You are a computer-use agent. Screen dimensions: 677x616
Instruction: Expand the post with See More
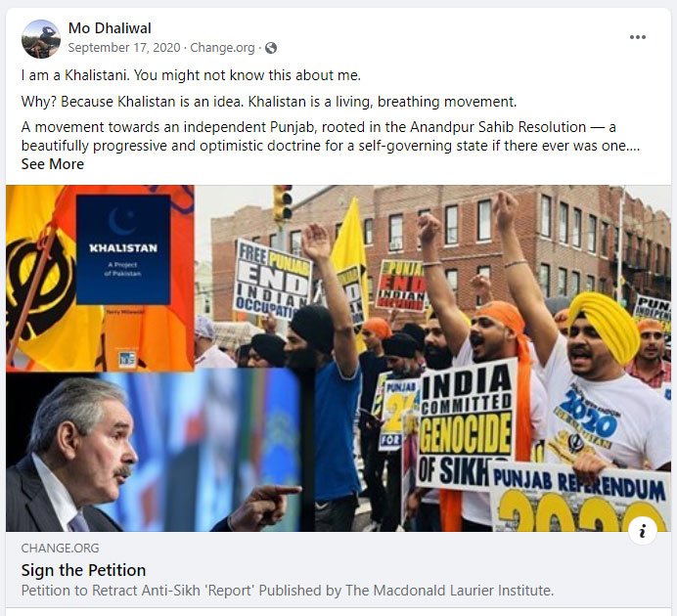[x=53, y=164]
